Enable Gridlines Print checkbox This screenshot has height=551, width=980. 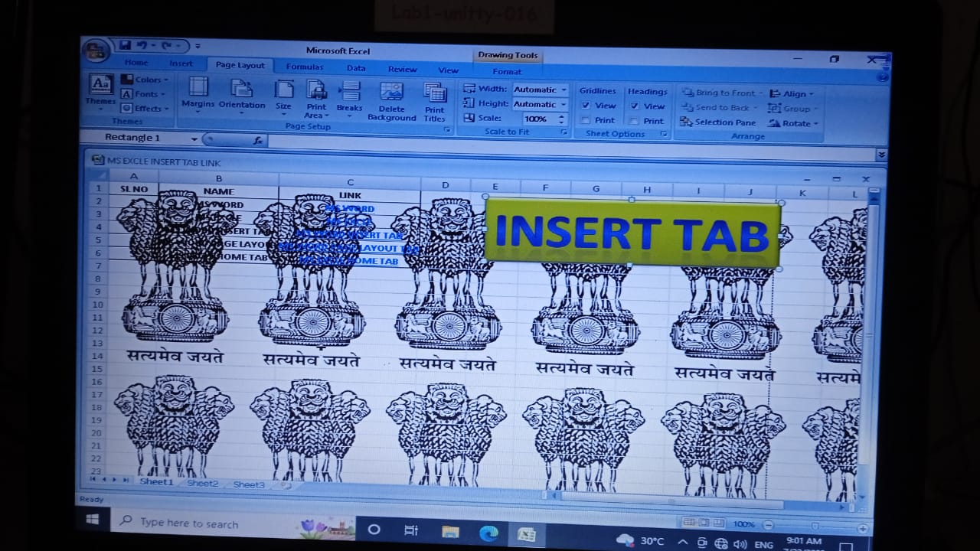tap(586, 120)
